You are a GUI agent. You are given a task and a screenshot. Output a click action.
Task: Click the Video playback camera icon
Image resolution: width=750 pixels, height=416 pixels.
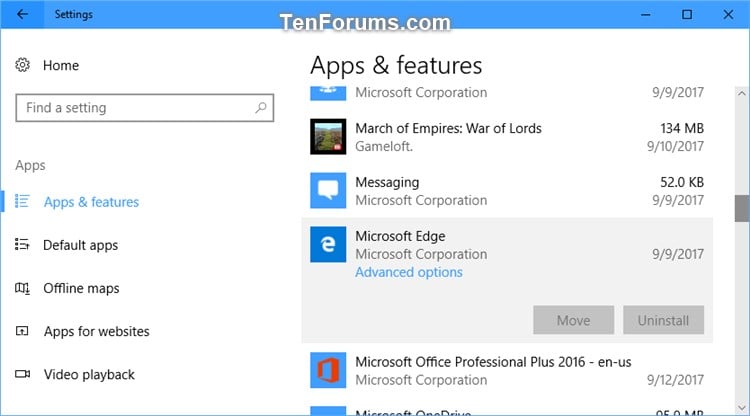(x=22, y=374)
